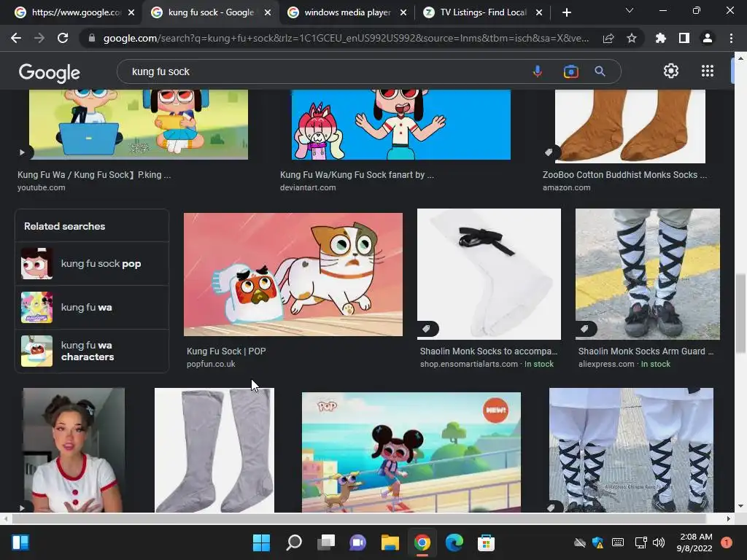The image size is (747, 560).
Task: Open the Windows Start menu
Action: 261,542
